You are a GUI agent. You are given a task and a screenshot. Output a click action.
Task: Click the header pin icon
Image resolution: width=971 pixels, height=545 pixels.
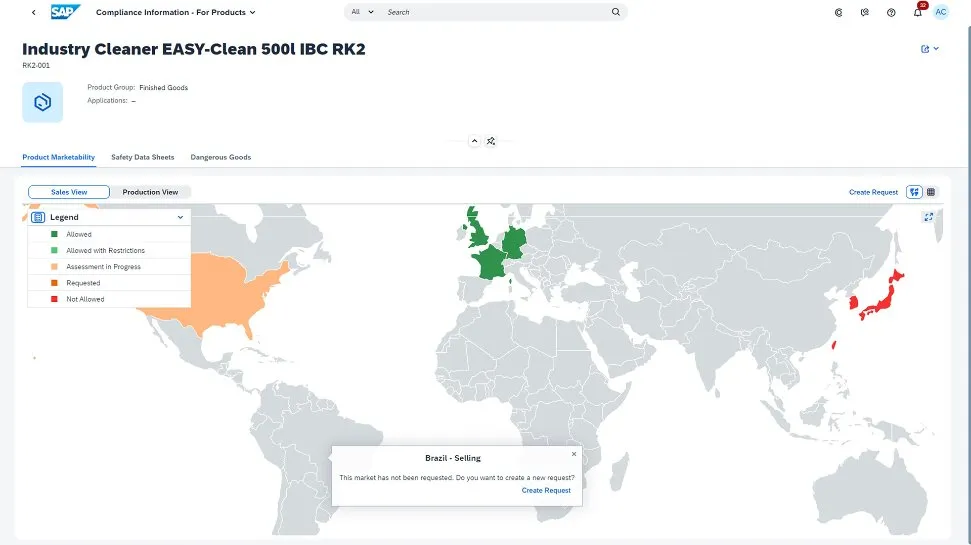pyautogui.click(x=491, y=141)
